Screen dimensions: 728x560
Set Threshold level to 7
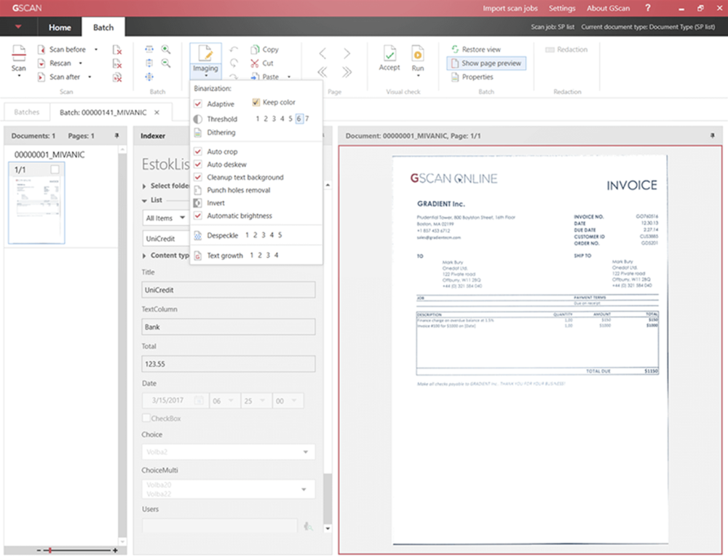307,119
